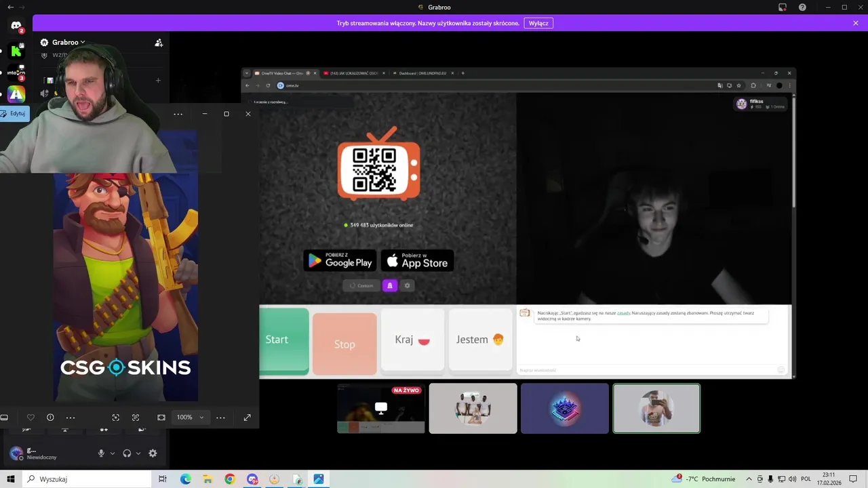Viewport: 868px width, 488px height.
Task: Open Discord user settings gear
Action: click(153, 453)
